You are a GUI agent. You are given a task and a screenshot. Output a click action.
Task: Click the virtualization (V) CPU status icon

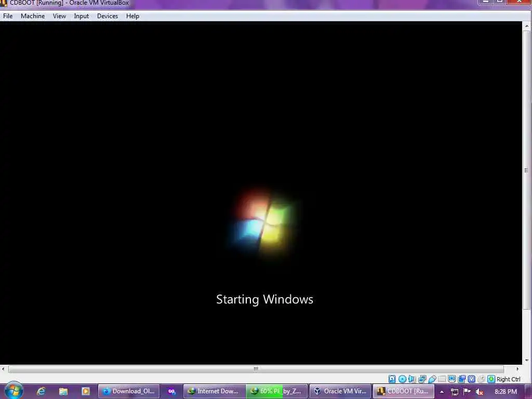click(471, 379)
